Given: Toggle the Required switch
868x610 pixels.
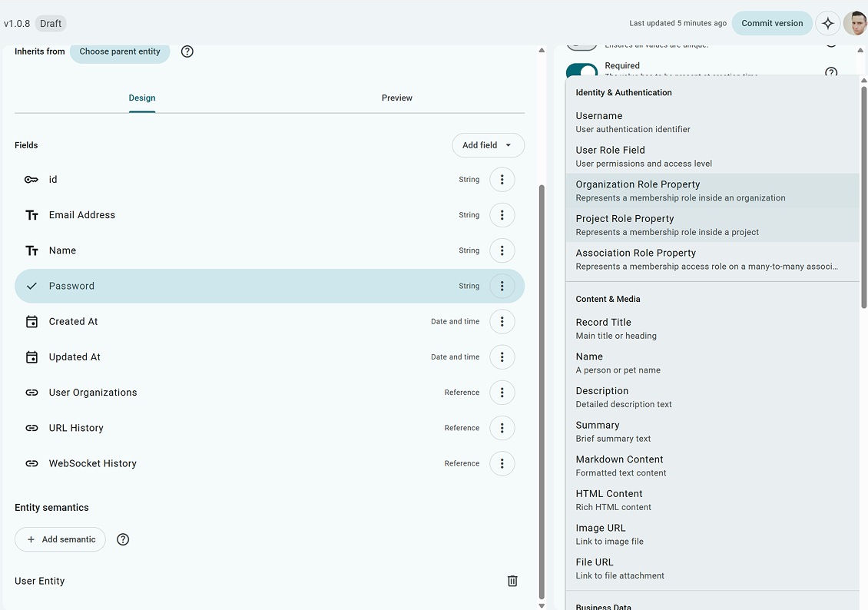Looking at the screenshot, I should click(581, 70).
